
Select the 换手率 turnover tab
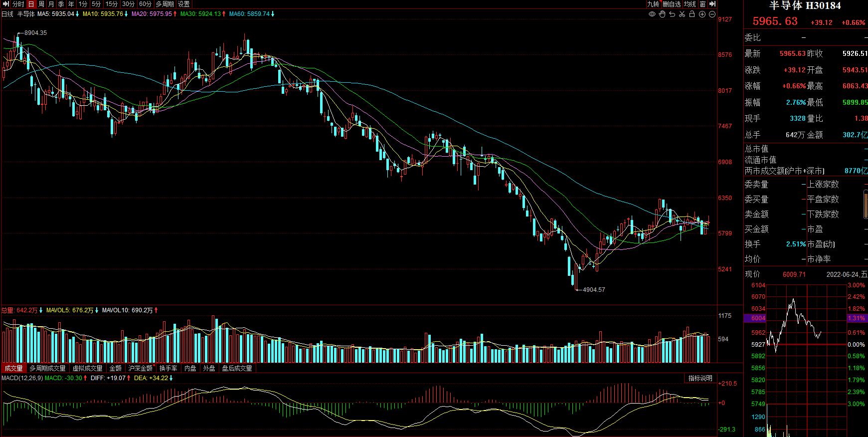click(168, 368)
